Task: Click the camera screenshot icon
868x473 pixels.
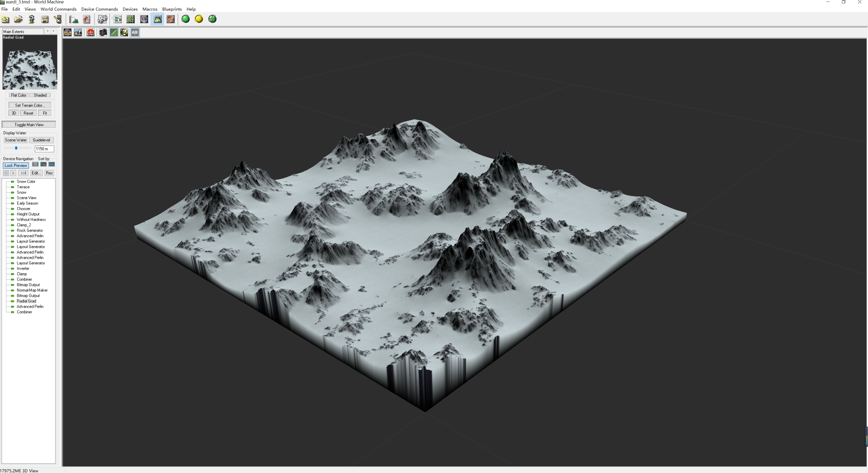Action: [103, 32]
